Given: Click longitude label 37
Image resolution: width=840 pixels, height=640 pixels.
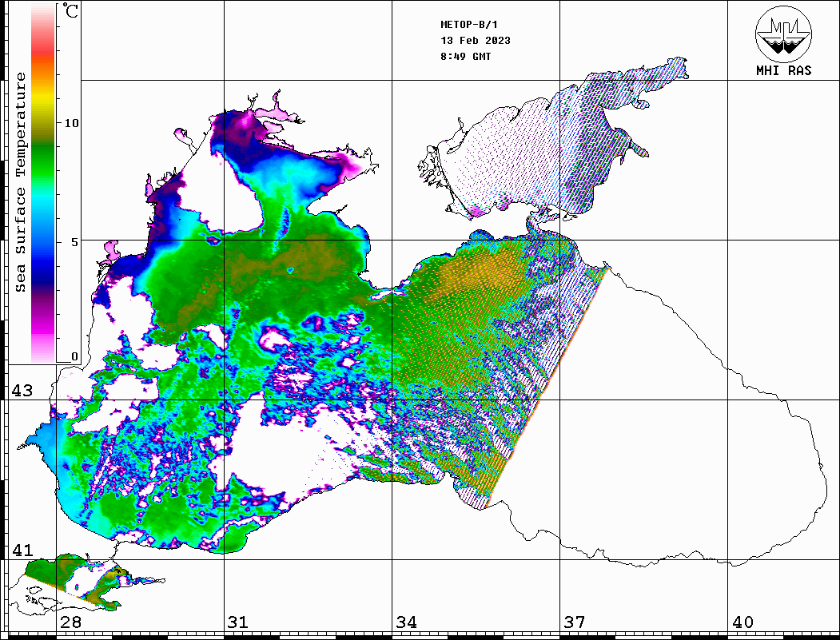Looking at the screenshot, I should pyautogui.click(x=575, y=622).
